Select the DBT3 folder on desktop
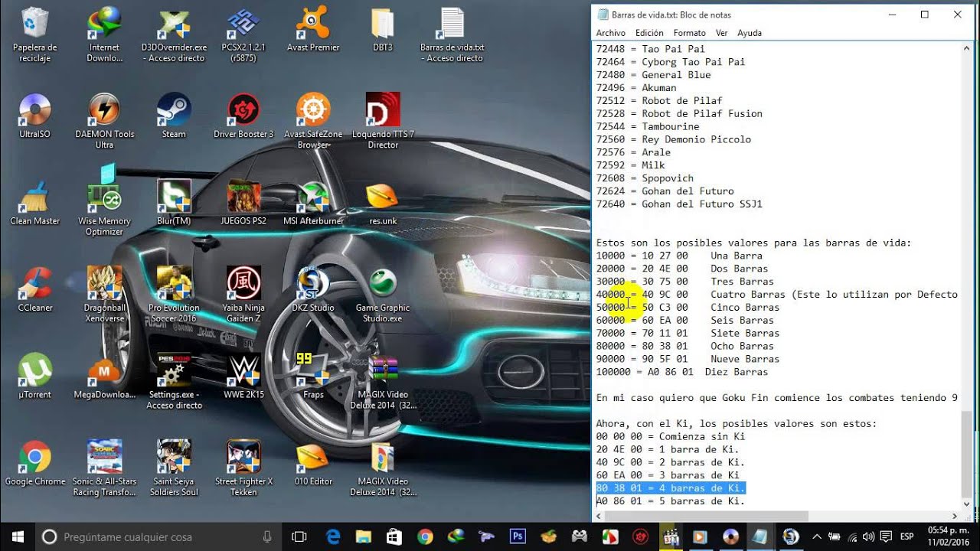The image size is (980, 551). [382, 30]
